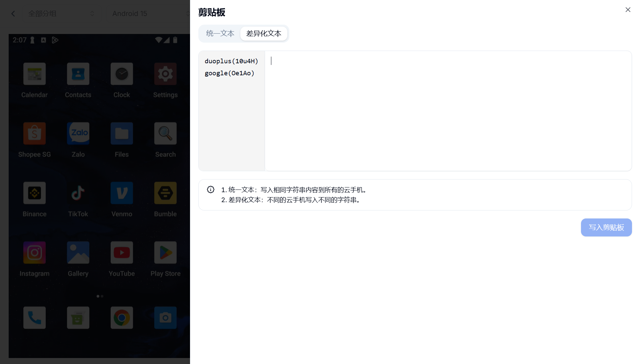Click the 写入剪贴板 button

[x=606, y=227]
